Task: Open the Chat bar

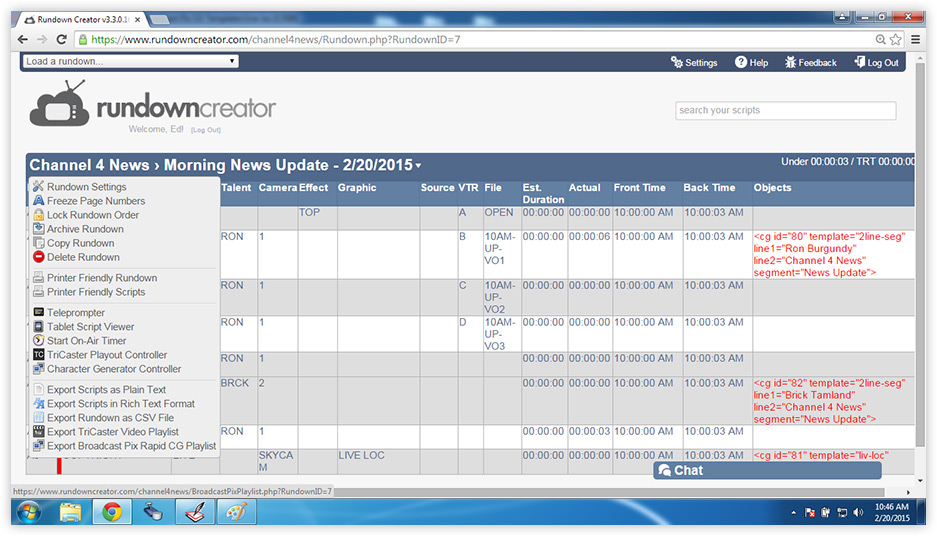Action: [x=767, y=470]
